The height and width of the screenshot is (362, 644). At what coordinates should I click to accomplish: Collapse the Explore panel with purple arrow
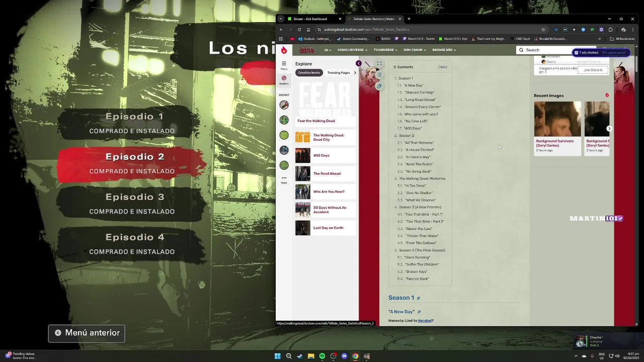pos(359,63)
